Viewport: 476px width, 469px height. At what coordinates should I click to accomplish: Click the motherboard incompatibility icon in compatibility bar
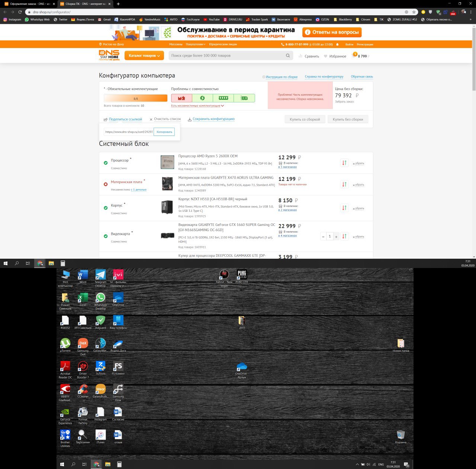pos(181,98)
